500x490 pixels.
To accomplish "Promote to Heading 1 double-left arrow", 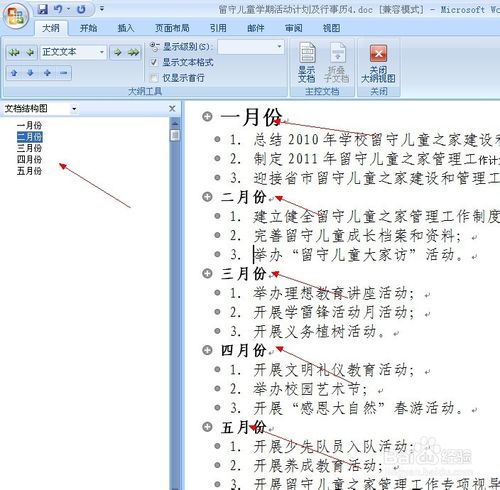I will (x=14, y=52).
